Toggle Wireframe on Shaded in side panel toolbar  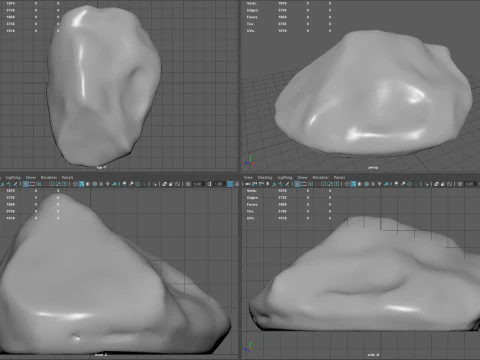pyautogui.click(x=367, y=184)
